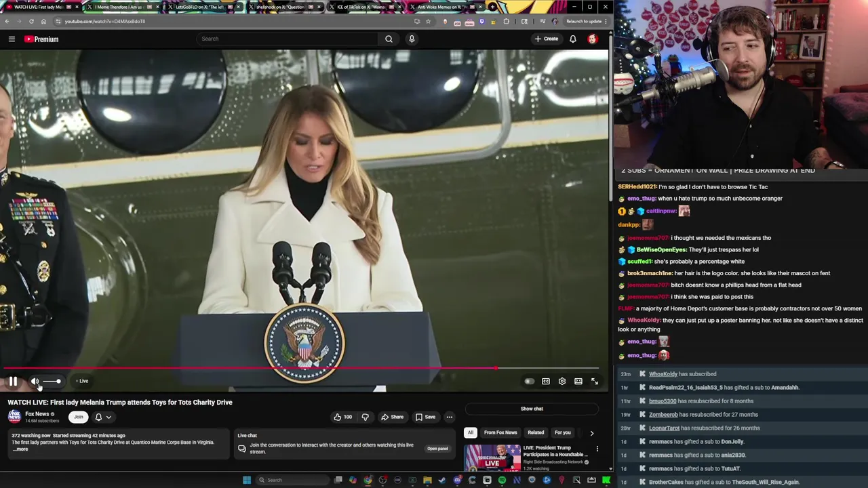Select the All filter chip
This screenshot has height=488, width=868.
471,432
